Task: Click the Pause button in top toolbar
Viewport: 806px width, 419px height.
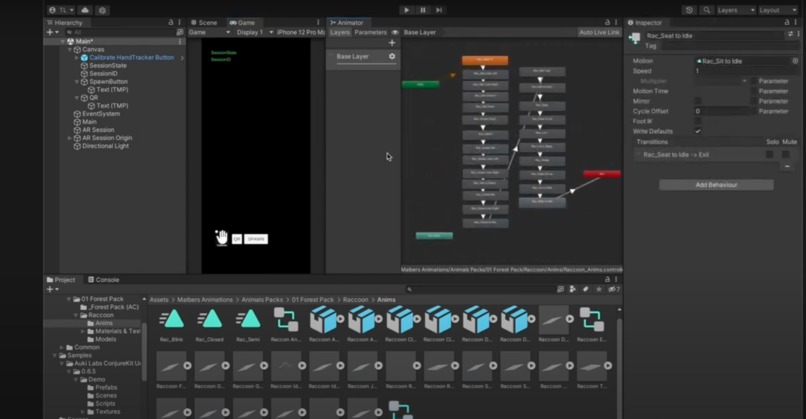Action: (423, 10)
